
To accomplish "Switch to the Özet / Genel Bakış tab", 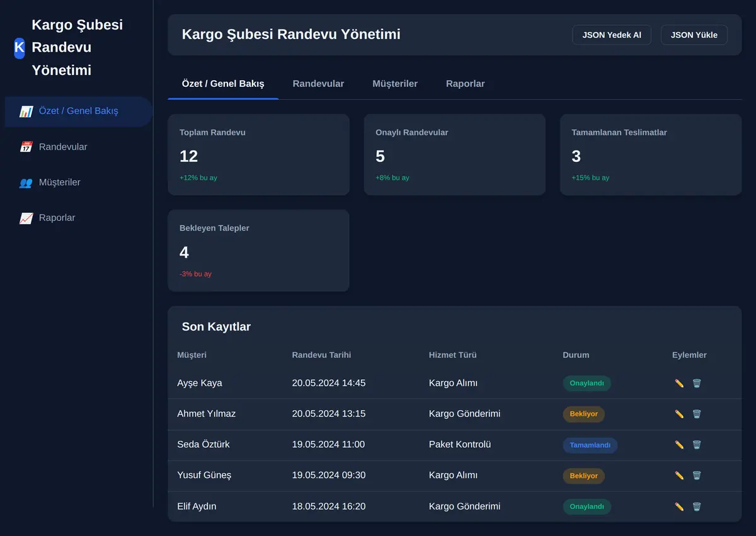I will click(223, 84).
